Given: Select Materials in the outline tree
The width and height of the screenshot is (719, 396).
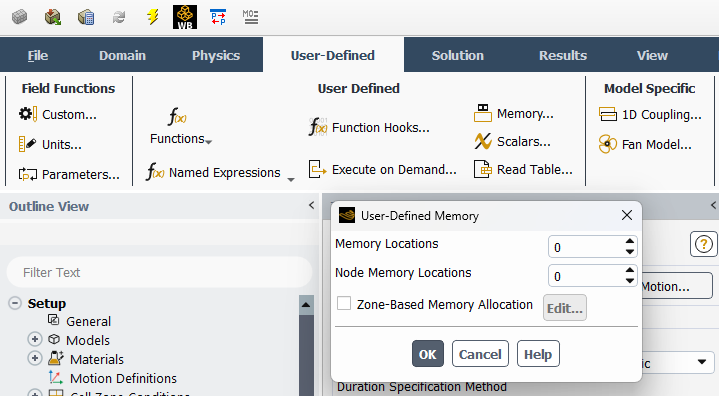Looking at the screenshot, I should click(97, 359).
